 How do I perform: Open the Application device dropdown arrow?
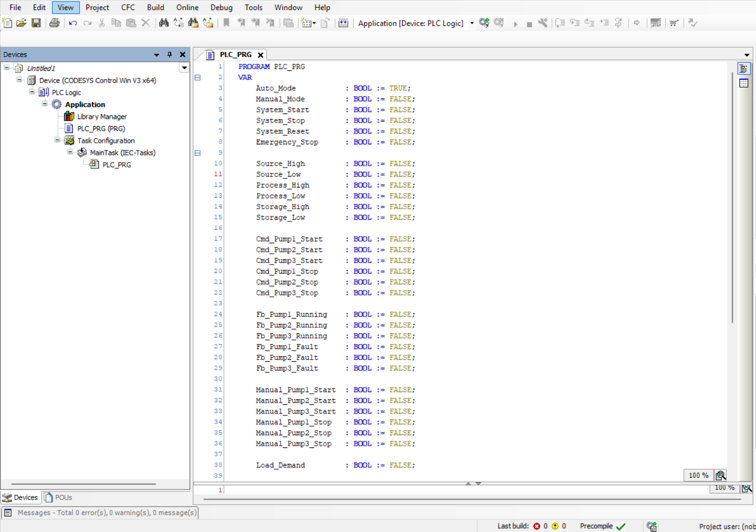[472, 23]
